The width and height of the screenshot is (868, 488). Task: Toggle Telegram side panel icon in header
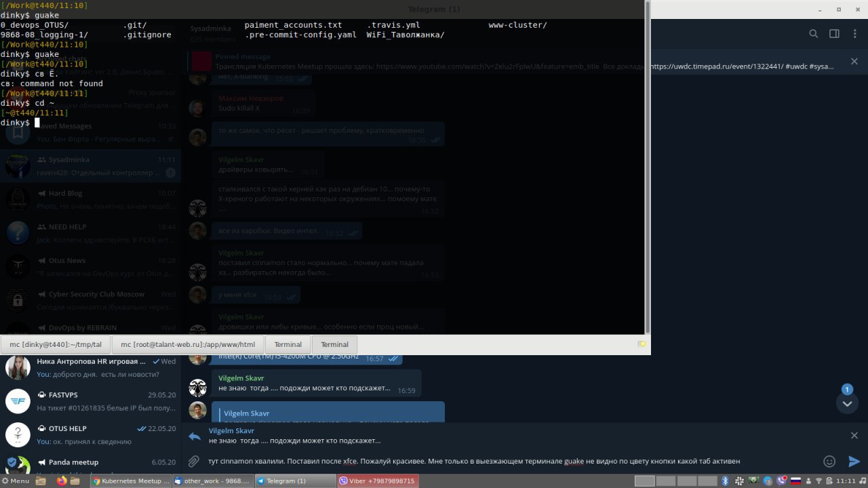coord(834,34)
